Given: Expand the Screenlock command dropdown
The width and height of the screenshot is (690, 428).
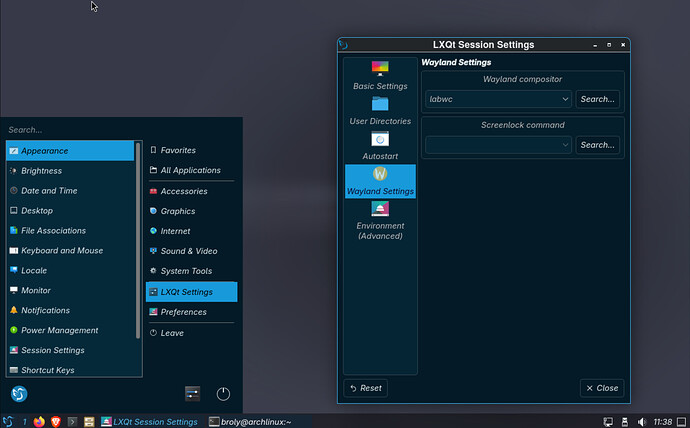Looking at the screenshot, I should pyautogui.click(x=498, y=145).
